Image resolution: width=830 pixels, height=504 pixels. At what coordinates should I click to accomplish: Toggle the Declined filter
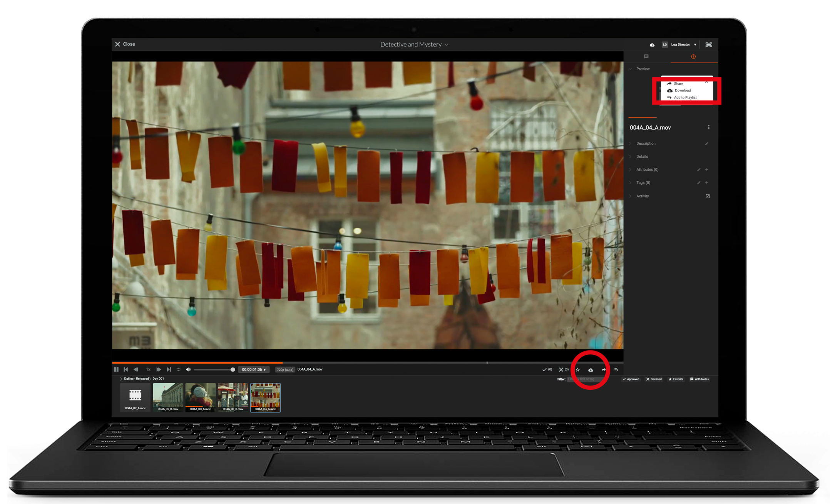[x=654, y=379]
